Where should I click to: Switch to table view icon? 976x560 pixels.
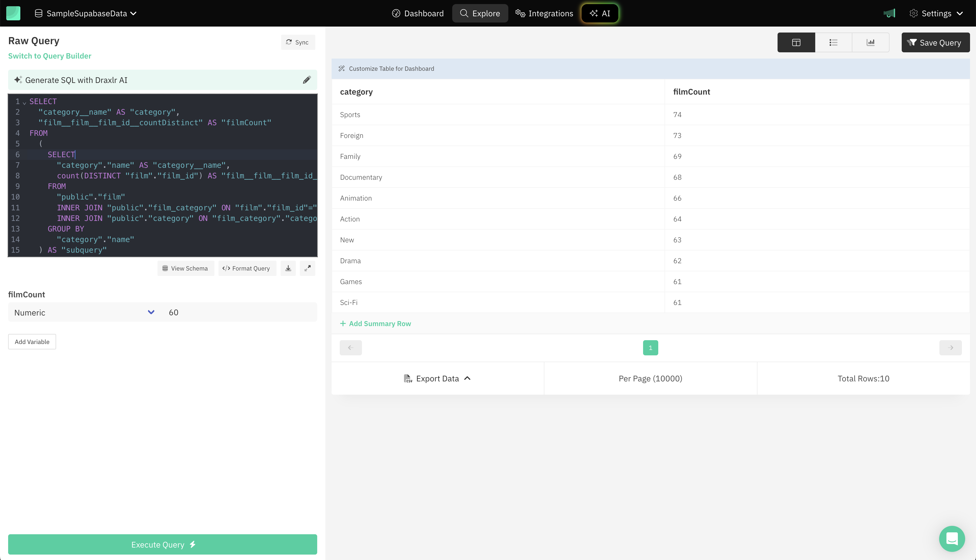796,42
